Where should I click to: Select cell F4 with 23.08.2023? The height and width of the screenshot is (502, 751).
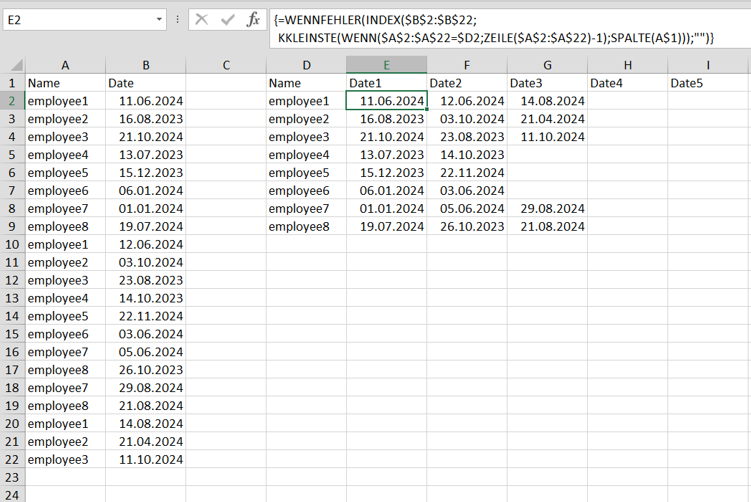point(467,137)
